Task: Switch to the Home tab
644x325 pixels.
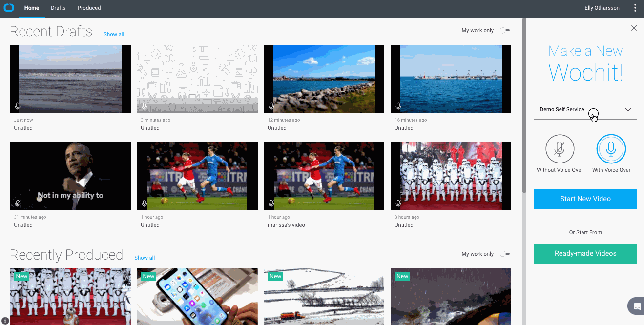Action: 32,8
